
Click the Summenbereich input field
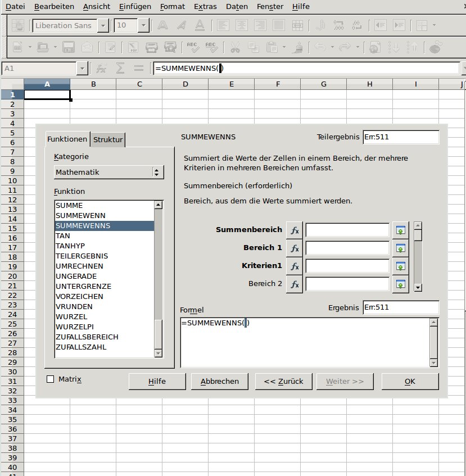(347, 230)
